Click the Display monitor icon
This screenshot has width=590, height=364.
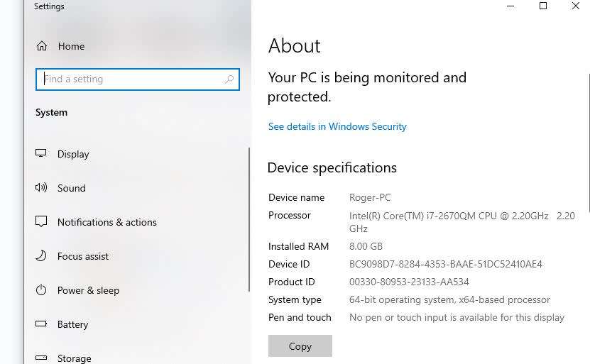tap(41, 154)
